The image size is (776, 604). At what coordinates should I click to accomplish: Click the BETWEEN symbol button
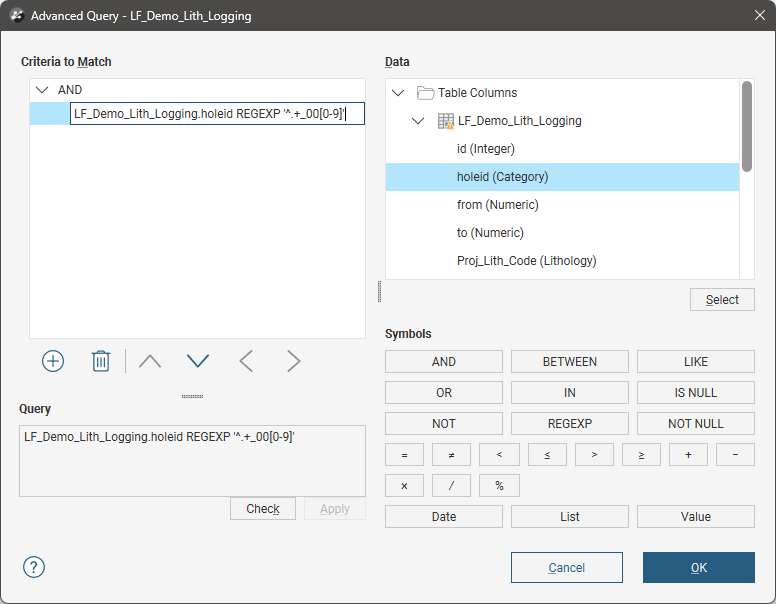coord(569,362)
